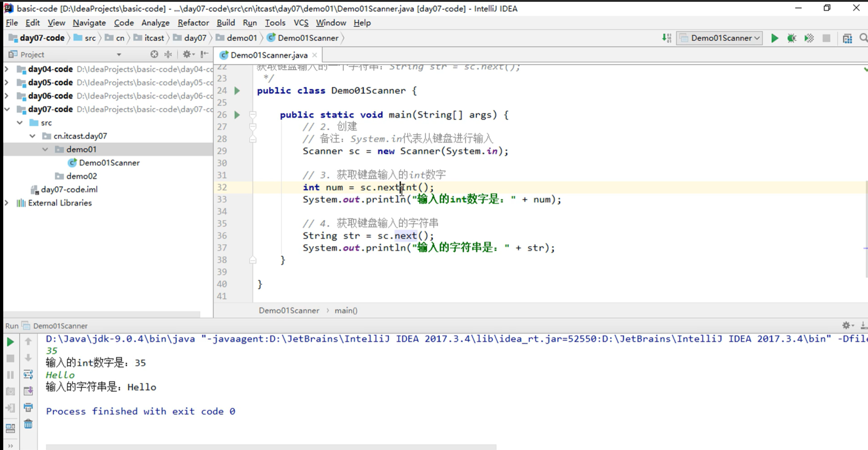Expand the External Libraries node
The image size is (868, 450).
coord(6,203)
